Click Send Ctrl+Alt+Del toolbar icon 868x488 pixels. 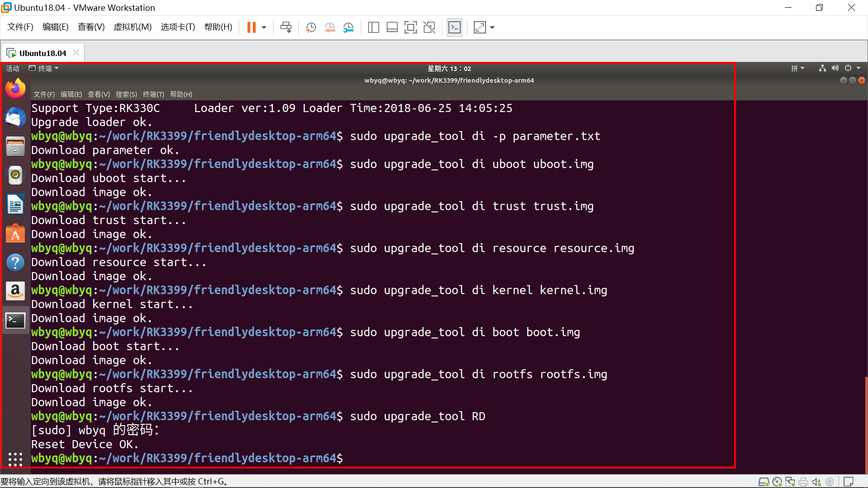pos(286,28)
